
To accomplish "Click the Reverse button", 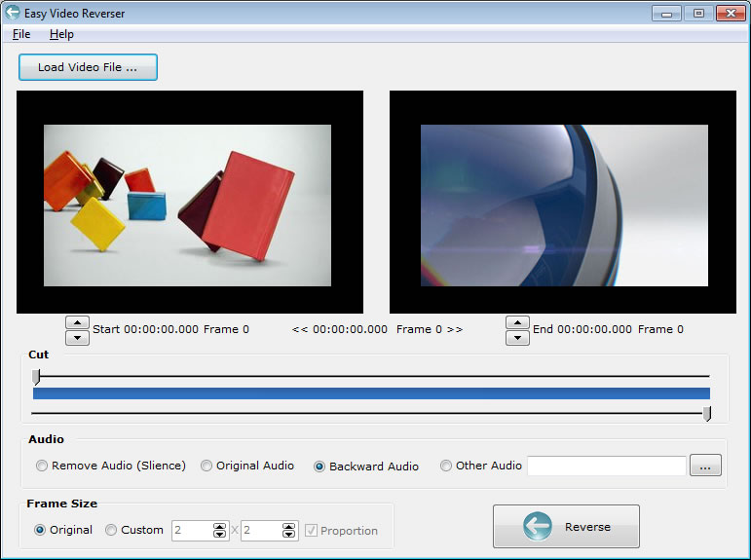I will (566, 526).
